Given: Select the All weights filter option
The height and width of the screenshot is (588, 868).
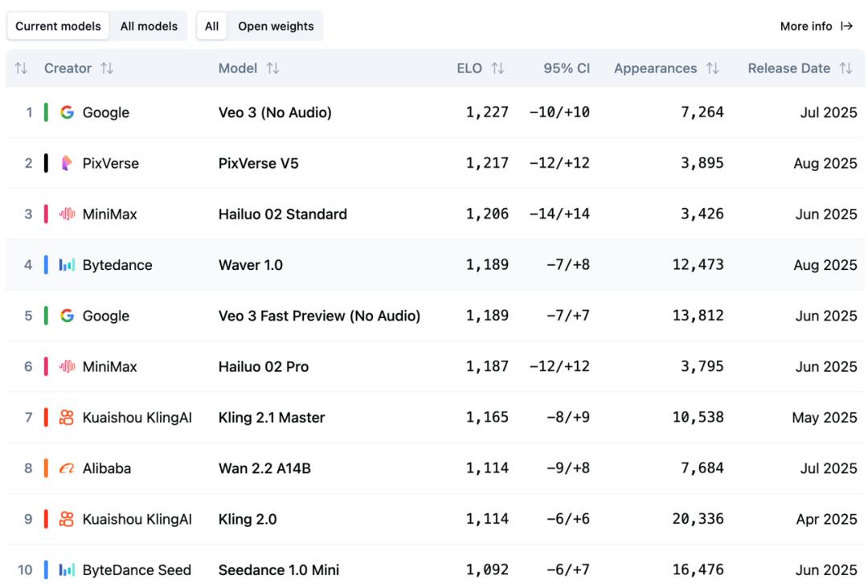Looking at the screenshot, I should (211, 27).
